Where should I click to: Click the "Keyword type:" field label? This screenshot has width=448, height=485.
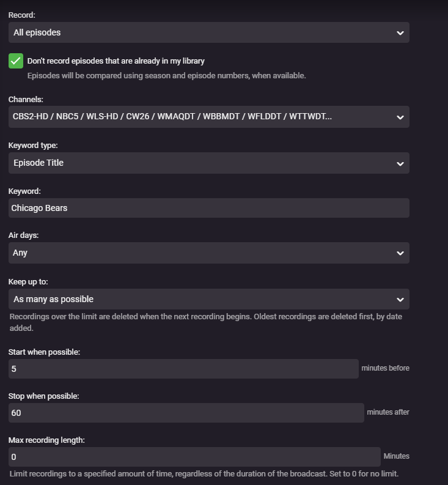(32, 146)
